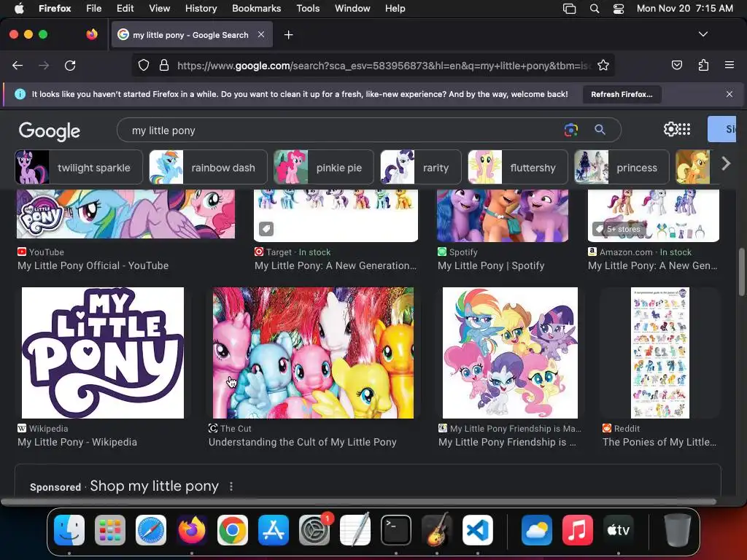Click the horizontal scrollbar at bottom

(358, 502)
